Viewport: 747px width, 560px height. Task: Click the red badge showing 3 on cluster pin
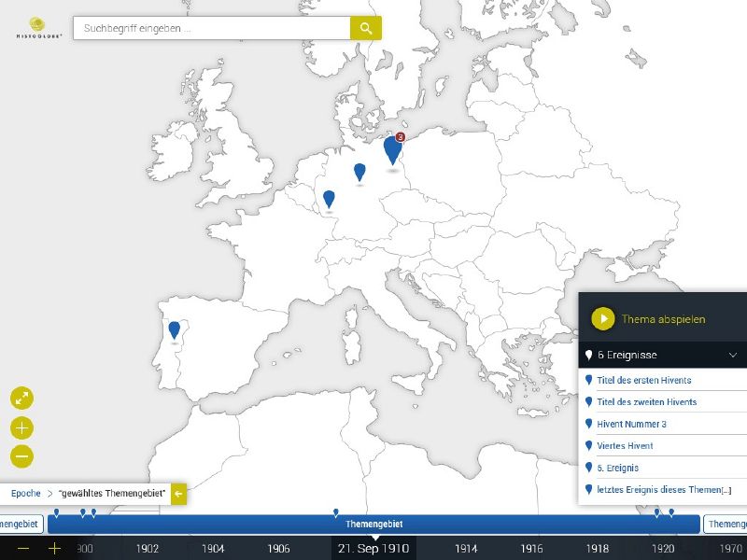point(401,137)
